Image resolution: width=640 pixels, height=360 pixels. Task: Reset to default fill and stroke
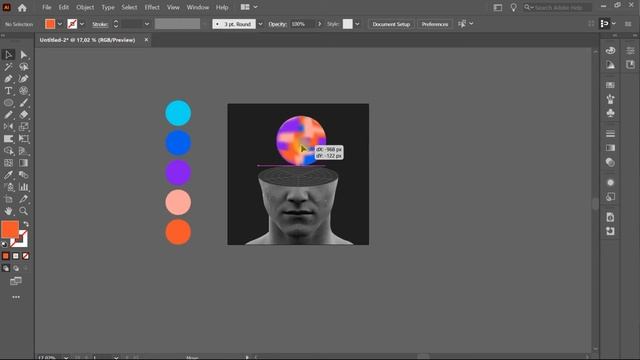(x=4, y=244)
